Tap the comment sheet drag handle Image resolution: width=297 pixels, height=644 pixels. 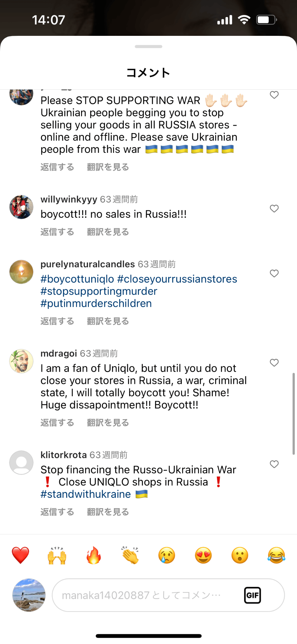tap(148, 47)
